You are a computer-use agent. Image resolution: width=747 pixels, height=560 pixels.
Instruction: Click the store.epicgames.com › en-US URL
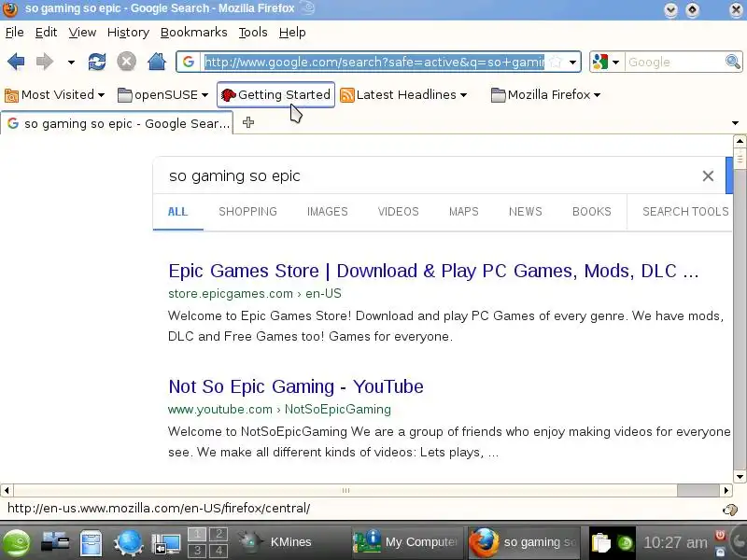click(254, 293)
